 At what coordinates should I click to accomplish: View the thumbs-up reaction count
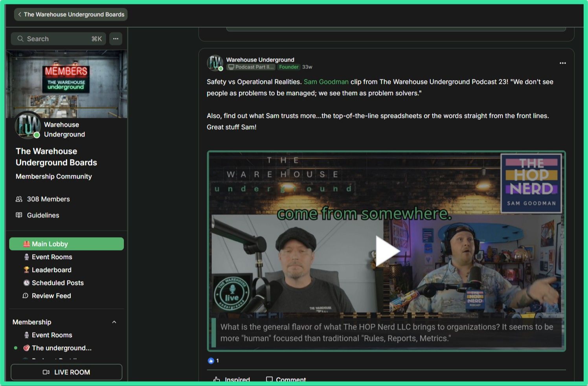pyautogui.click(x=213, y=360)
